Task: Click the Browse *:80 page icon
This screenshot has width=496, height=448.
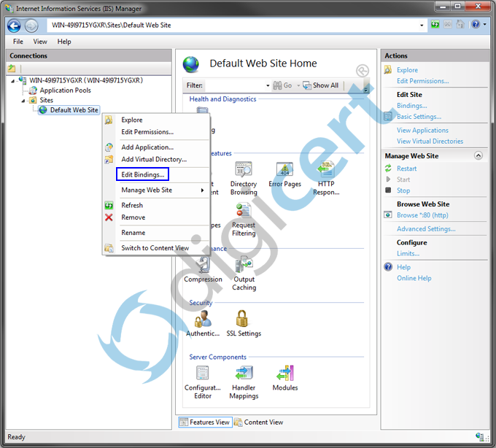Action: tap(388, 215)
